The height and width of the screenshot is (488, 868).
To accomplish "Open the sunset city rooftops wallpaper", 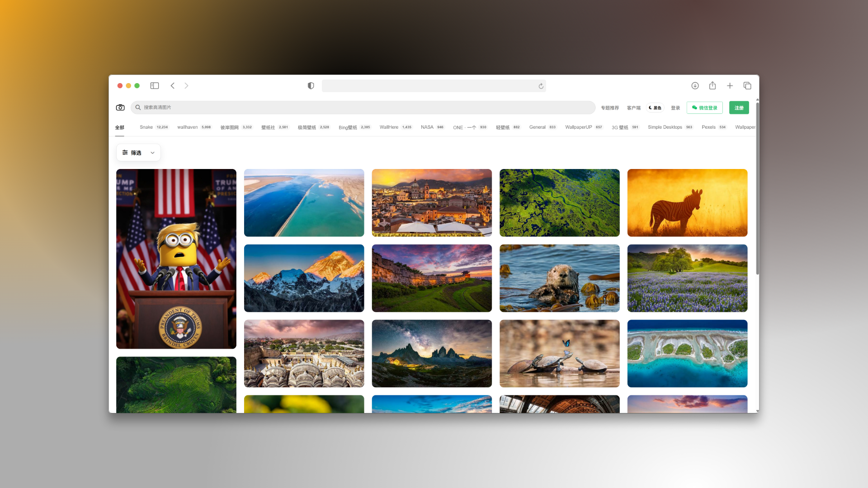I will click(432, 203).
